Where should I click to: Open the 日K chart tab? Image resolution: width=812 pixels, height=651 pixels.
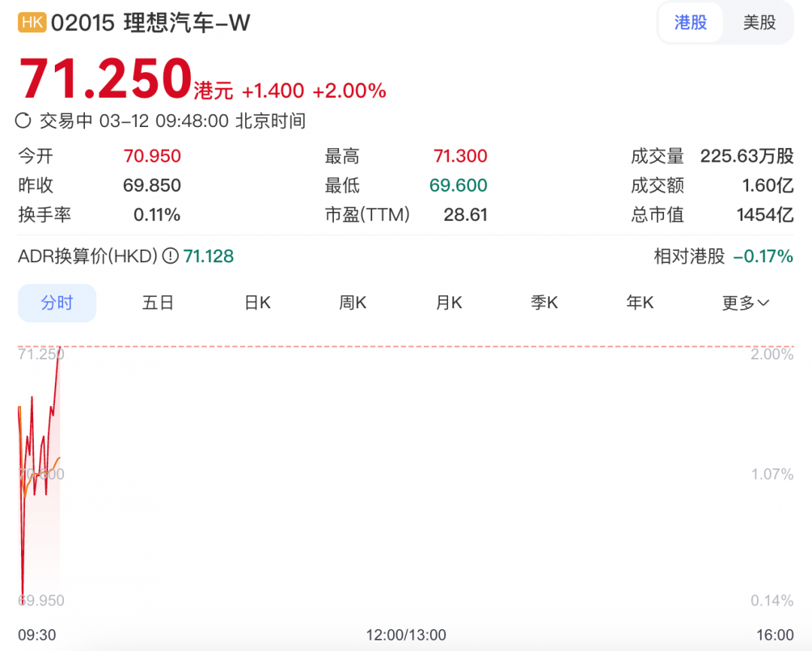click(x=257, y=302)
